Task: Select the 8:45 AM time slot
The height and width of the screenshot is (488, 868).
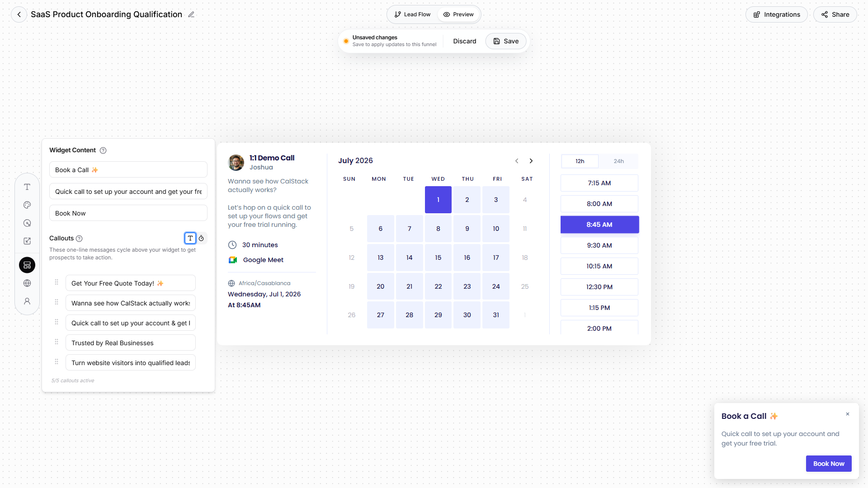Action: 599,225
